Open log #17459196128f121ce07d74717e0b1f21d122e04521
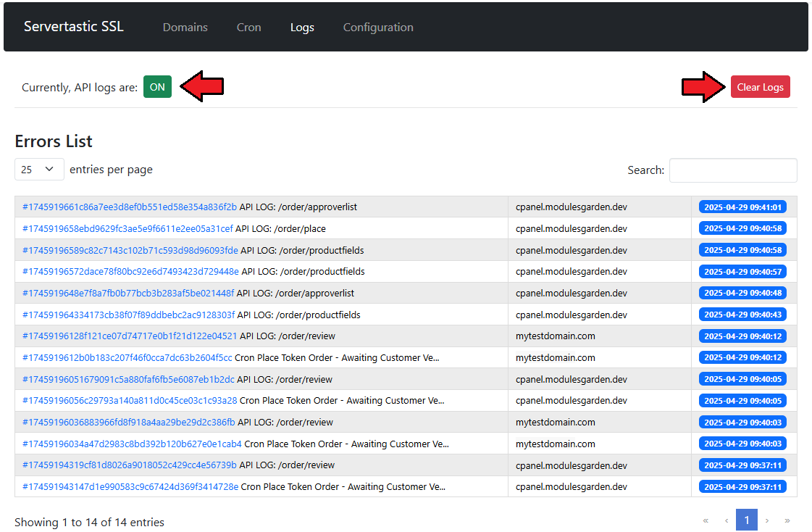The width and height of the screenshot is (812, 532). coord(130,336)
